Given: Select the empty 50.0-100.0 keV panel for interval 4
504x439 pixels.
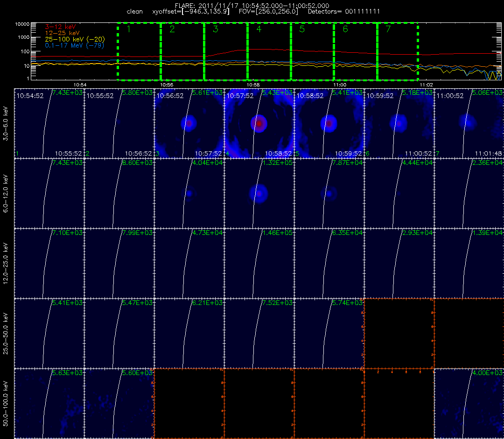Looking at the screenshot, I should (259, 404).
